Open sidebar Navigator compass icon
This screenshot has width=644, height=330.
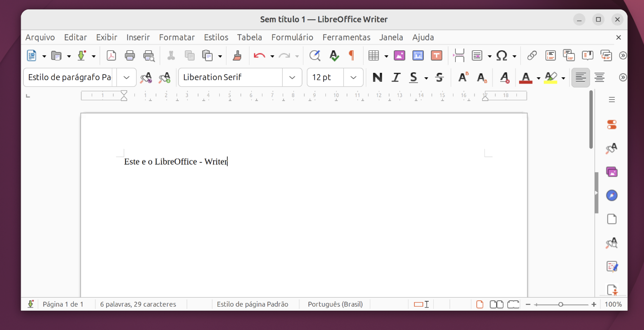(612, 195)
